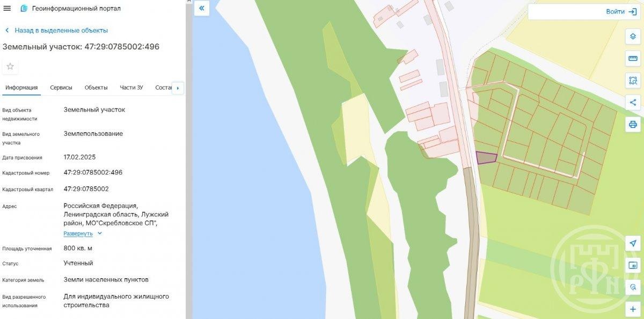Click the highlighted purple parcel on map

click(x=486, y=157)
